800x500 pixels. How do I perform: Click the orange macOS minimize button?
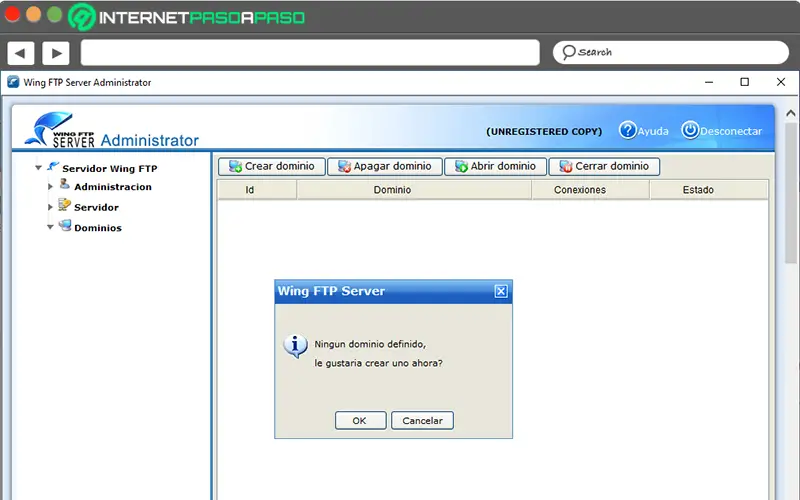click(34, 15)
